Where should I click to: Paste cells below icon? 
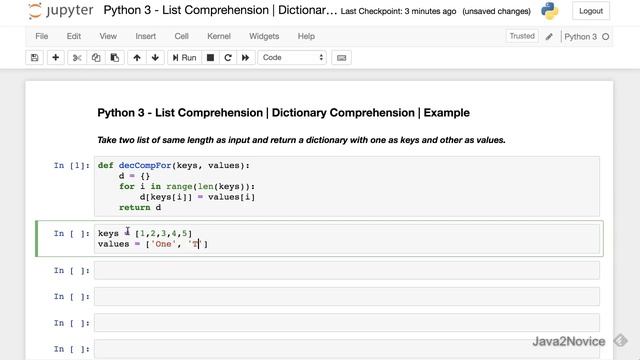point(115,58)
